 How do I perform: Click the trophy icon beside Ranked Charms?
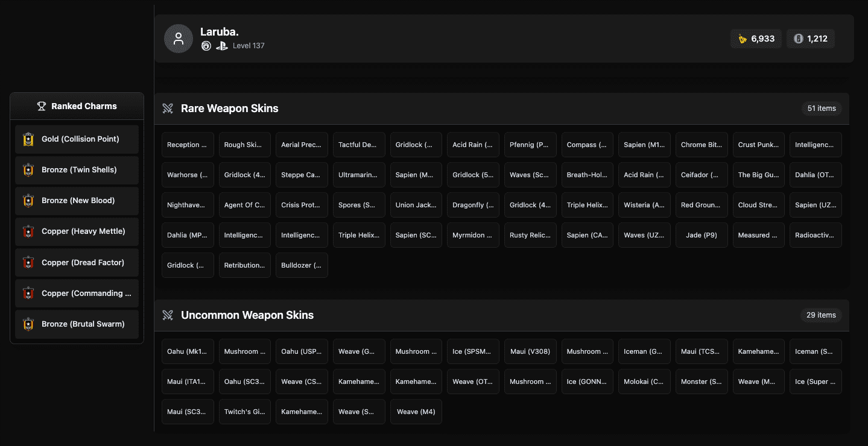[42, 106]
